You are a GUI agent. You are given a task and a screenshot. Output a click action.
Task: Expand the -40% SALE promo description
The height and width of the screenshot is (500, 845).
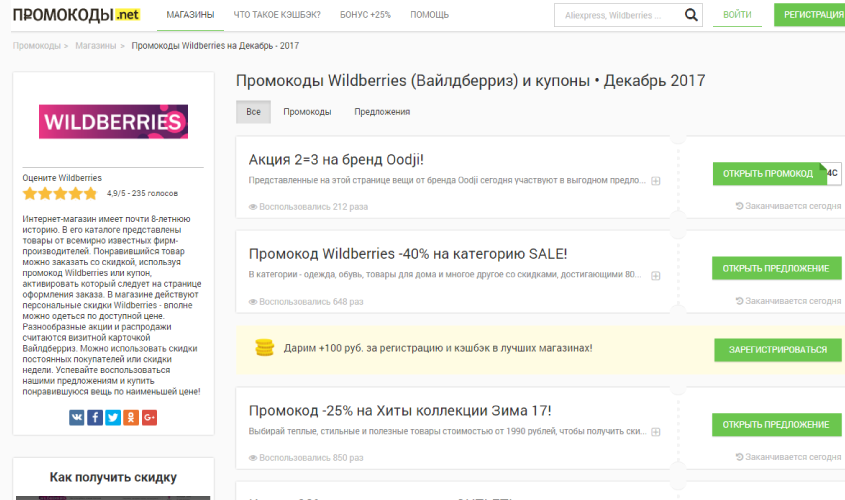pyautogui.click(x=656, y=275)
